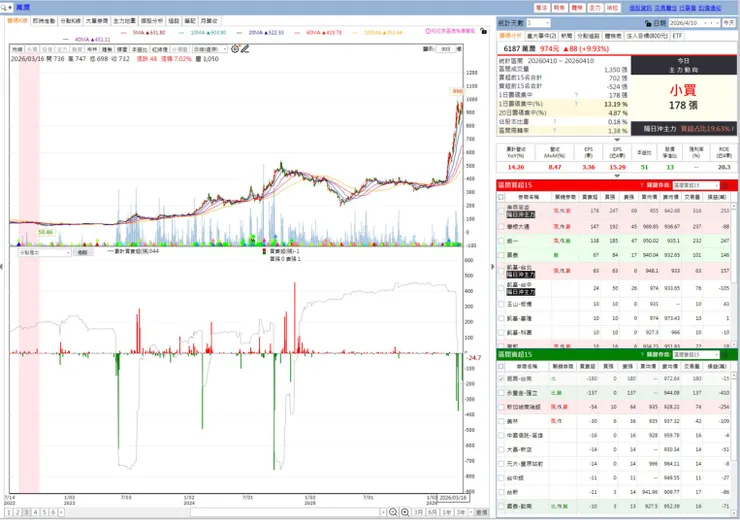Click the 主力 red button at top
The image size is (740, 520).
[x=595, y=8]
